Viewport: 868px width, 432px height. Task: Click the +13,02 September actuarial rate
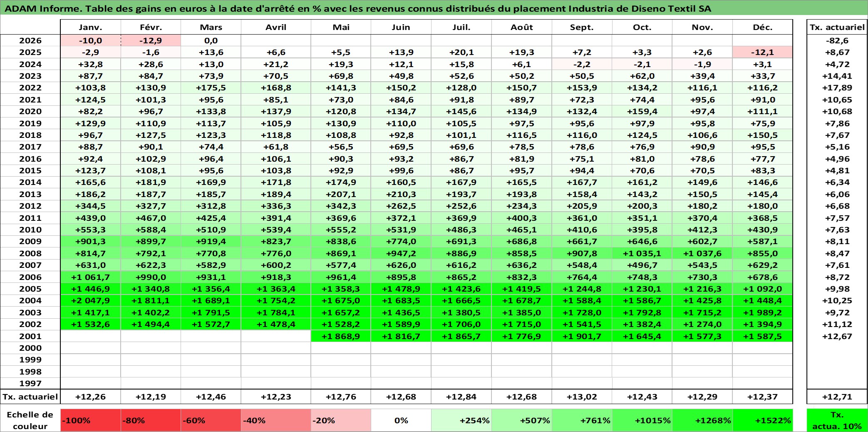pyautogui.click(x=582, y=397)
